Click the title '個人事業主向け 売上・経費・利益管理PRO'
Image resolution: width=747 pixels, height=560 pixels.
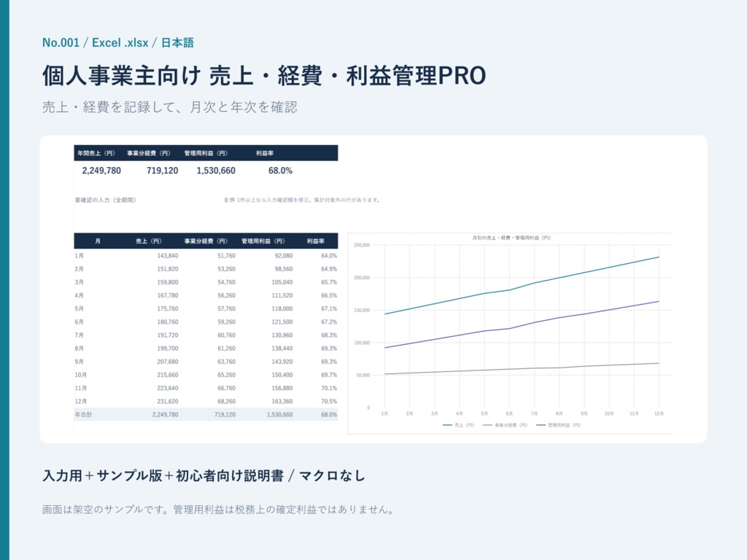click(x=264, y=76)
